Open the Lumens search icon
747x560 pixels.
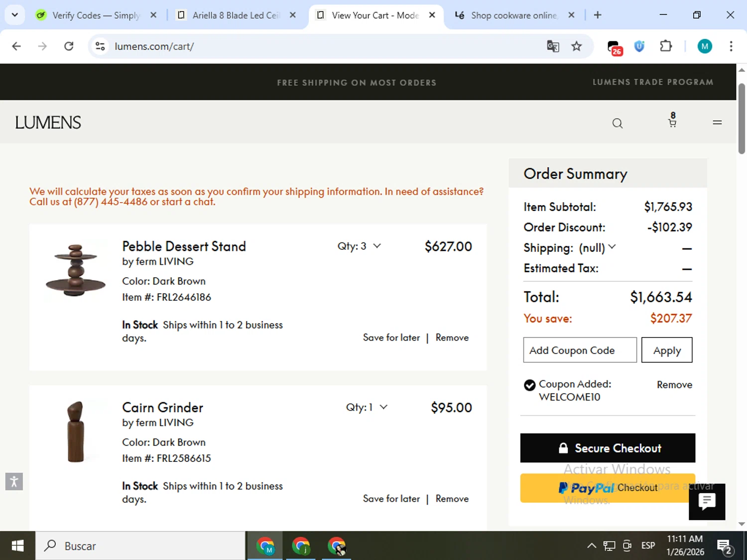point(618,123)
